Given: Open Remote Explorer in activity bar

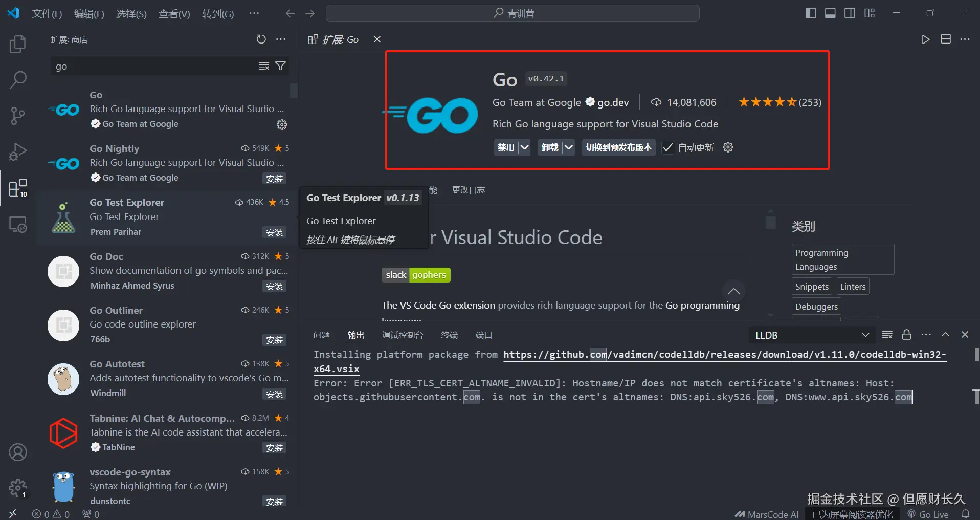Looking at the screenshot, I should click(18, 224).
